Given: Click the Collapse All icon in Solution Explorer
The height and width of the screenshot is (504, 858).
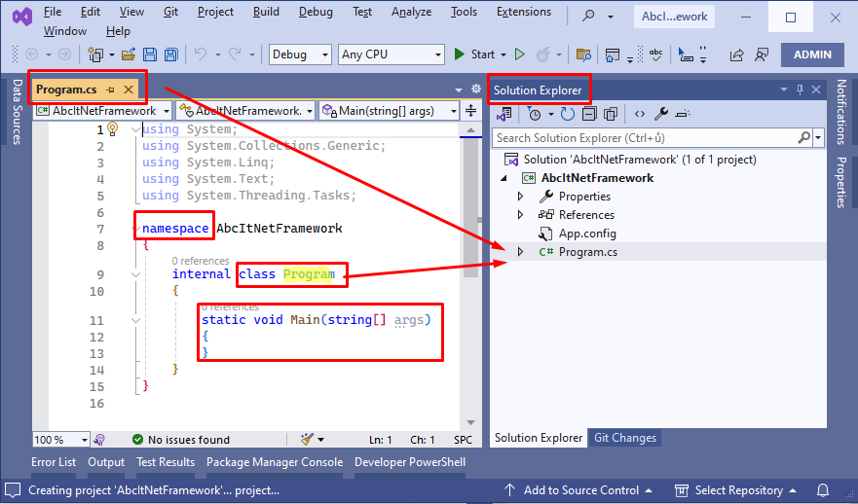Looking at the screenshot, I should 589,114.
